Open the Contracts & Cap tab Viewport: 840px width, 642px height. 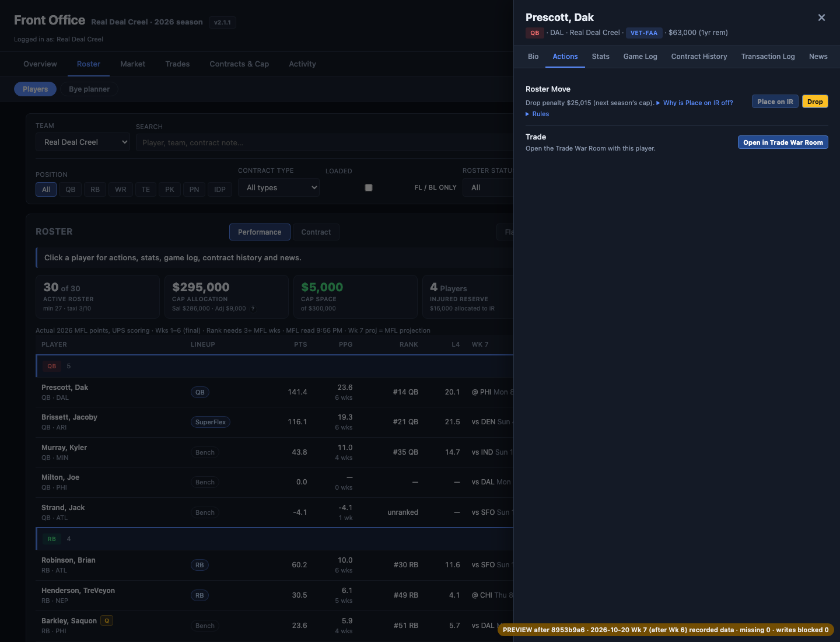[x=239, y=64]
